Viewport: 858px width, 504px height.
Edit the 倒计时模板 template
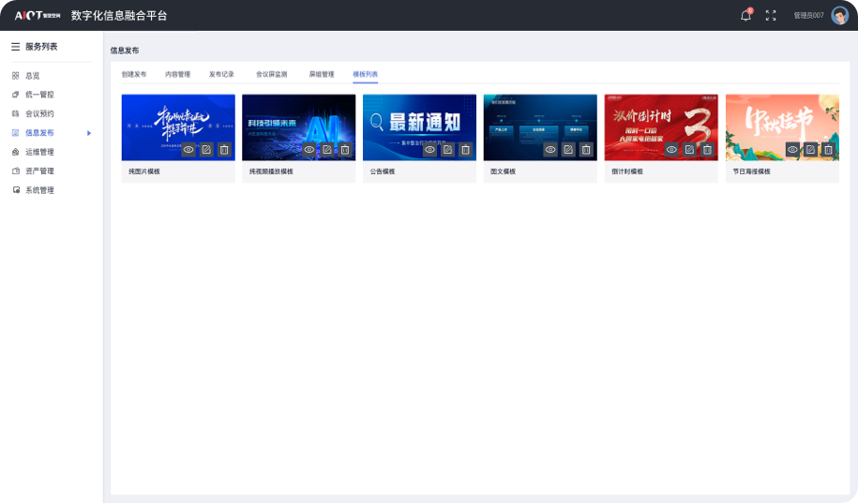(x=689, y=149)
